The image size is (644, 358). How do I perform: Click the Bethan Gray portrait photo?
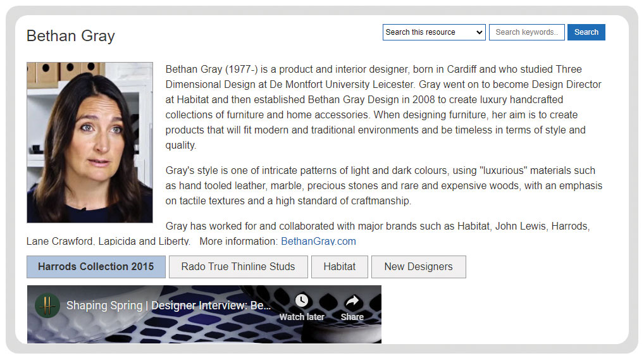(90, 142)
